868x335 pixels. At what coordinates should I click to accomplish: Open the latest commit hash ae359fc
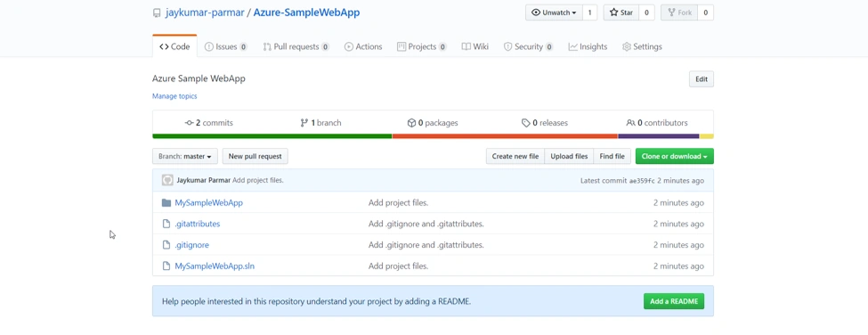pos(642,181)
